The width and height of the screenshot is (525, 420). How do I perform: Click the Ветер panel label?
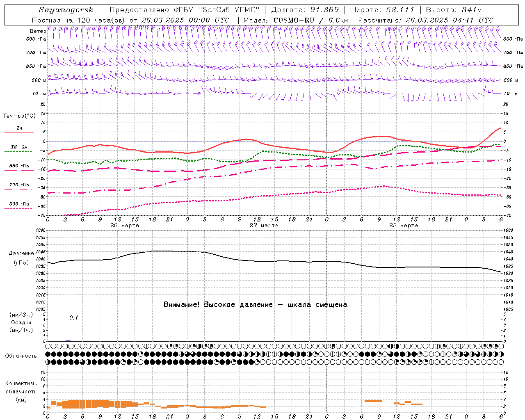[38, 31]
